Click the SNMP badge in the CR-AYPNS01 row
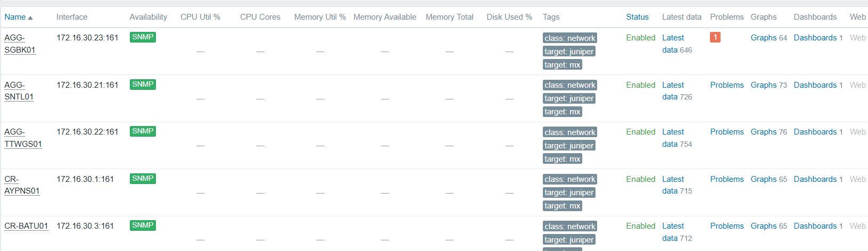This screenshot has width=868, height=251. pyautogui.click(x=143, y=179)
